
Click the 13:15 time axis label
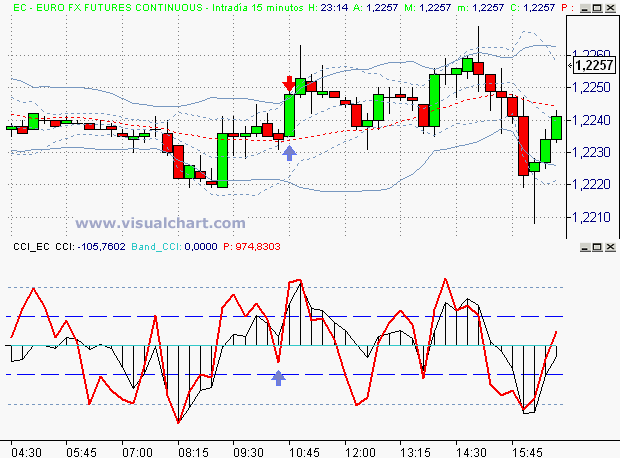[416, 452]
